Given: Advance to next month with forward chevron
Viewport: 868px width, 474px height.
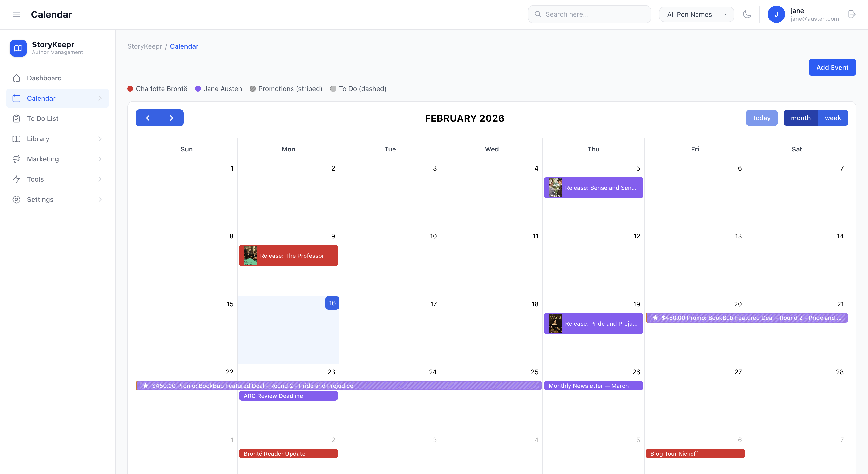Looking at the screenshot, I should (171, 118).
